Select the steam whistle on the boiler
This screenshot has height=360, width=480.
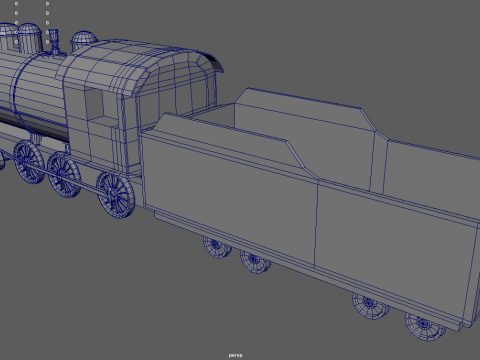click(x=55, y=41)
